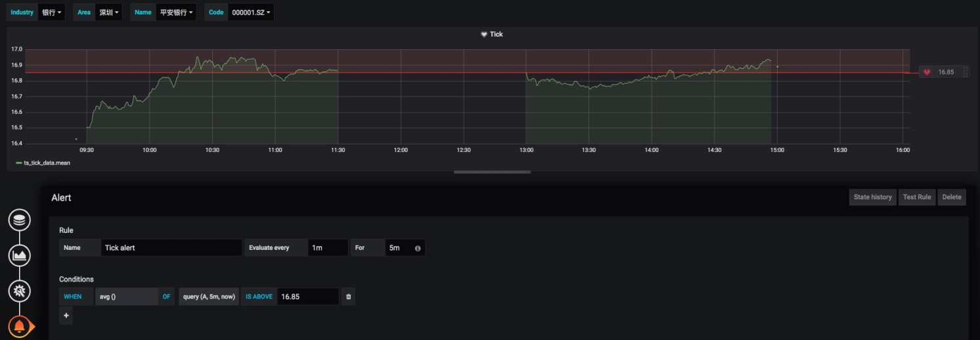
Task: Expand the Industry 银行 dropdown
Action: [x=51, y=12]
